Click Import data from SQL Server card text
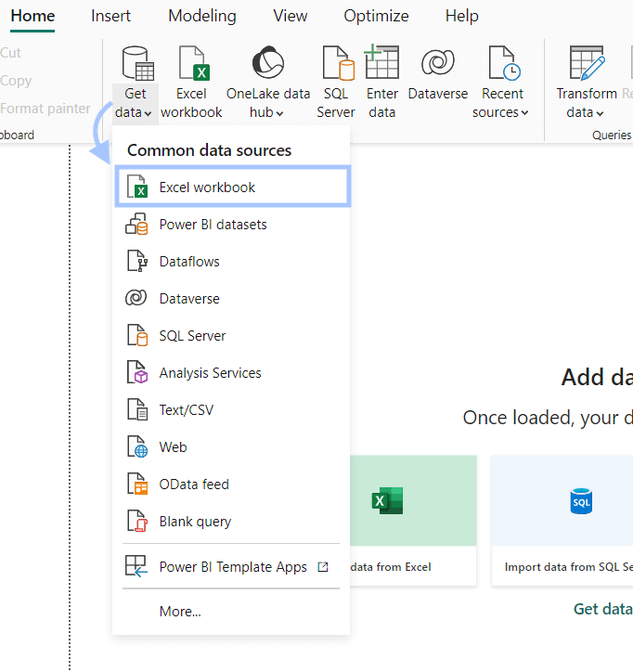This screenshot has height=672, width=633. 569,566
